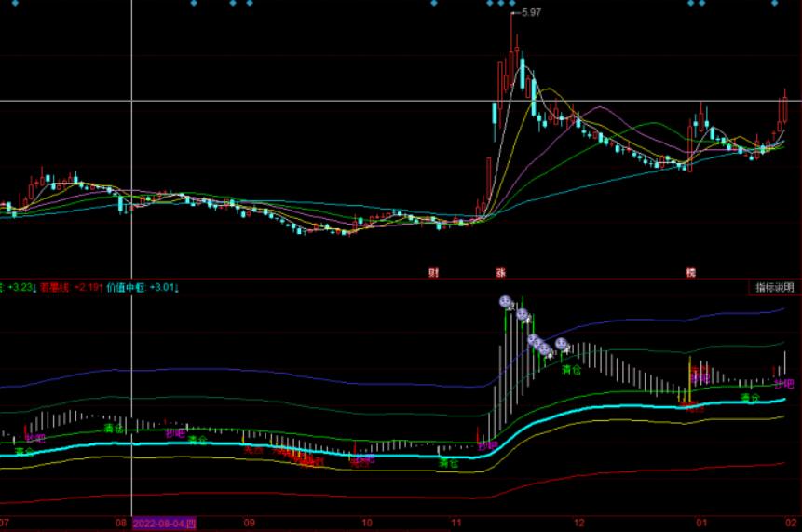Click the 指标说明 button
Viewport: 802px width, 532px height.
774,288
